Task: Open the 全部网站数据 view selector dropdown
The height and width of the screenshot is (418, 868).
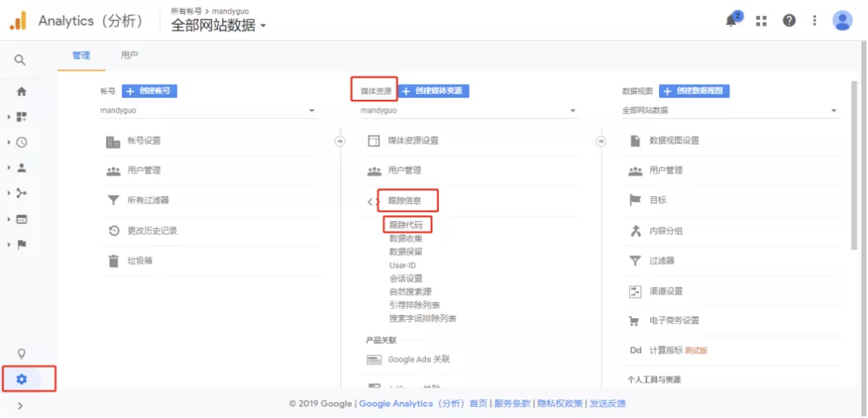Action: pyautogui.click(x=218, y=26)
